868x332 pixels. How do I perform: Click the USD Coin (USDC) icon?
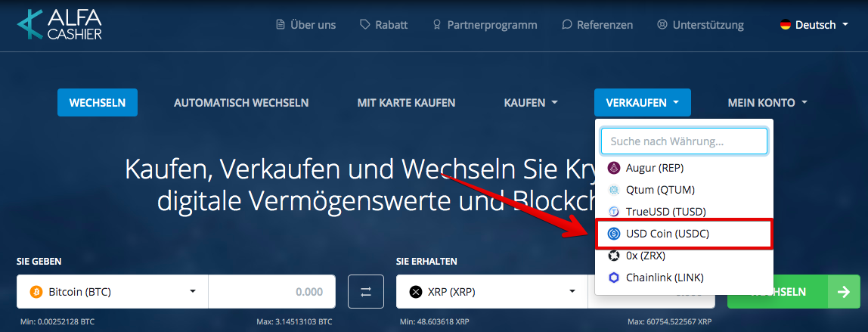point(613,234)
